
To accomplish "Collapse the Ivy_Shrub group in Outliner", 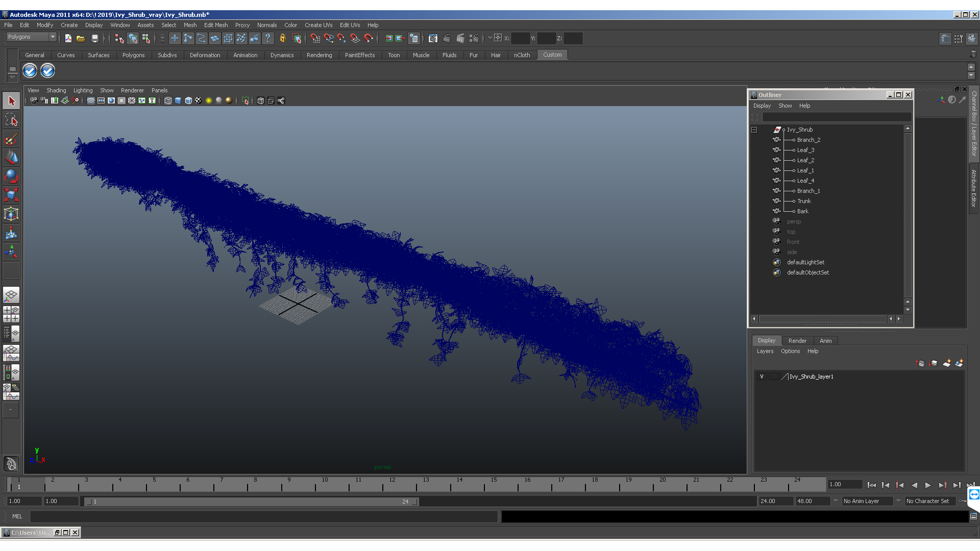I will [x=754, y=130].
